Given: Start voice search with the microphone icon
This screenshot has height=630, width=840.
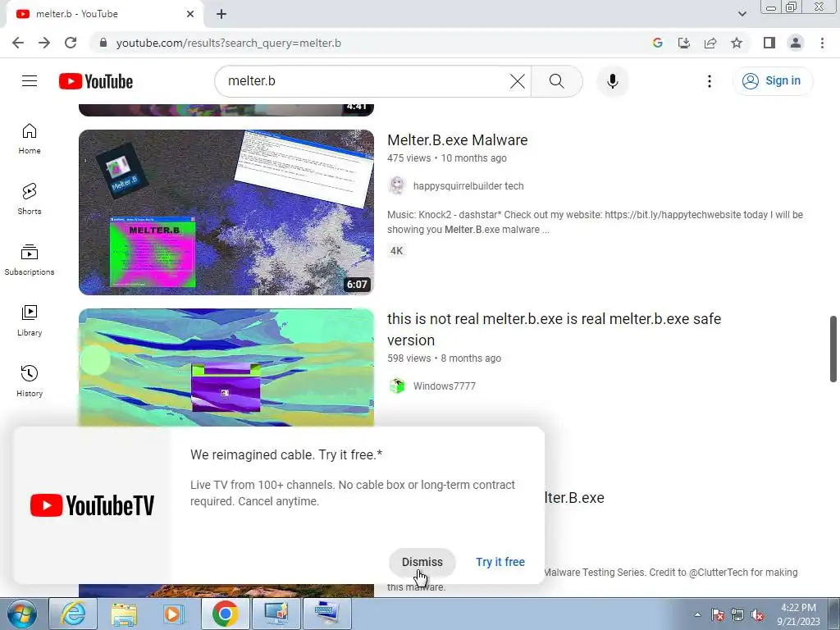Looking at the screenshot, I should pos(612,81).
